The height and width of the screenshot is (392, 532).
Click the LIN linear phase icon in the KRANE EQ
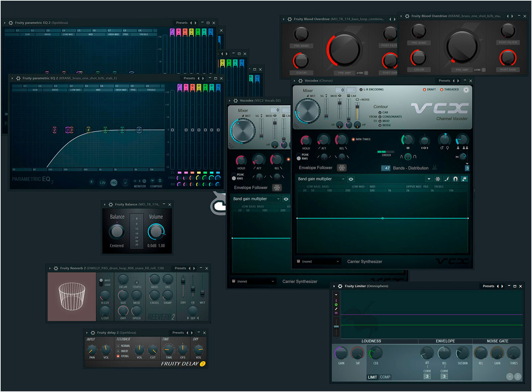(102, 183)
